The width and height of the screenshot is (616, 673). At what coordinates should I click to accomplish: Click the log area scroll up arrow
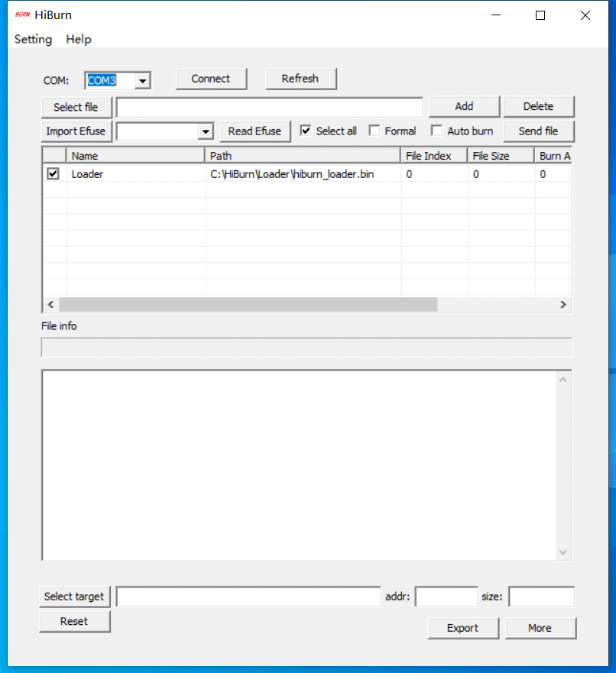click(563, 380)
